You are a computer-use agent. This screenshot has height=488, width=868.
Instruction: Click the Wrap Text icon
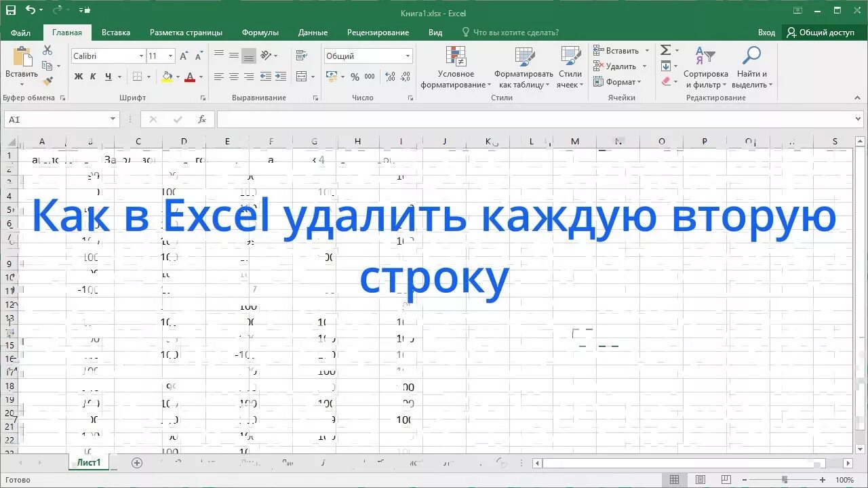tap(301, 56)
